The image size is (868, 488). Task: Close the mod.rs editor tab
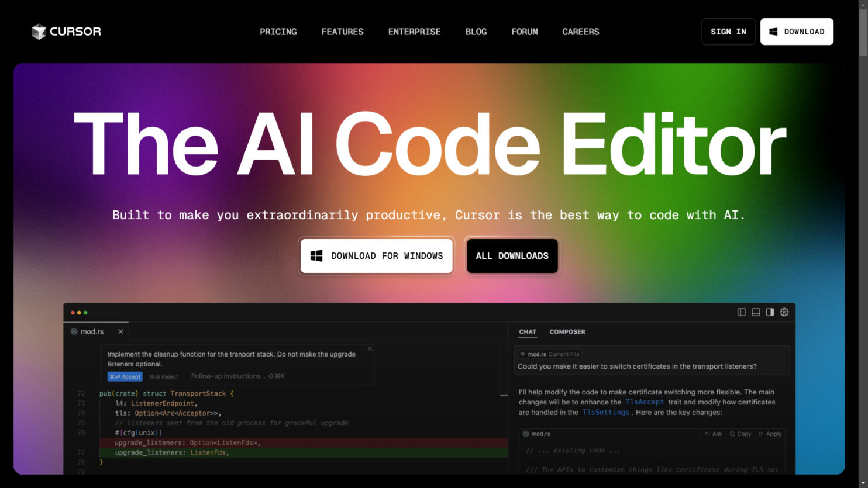pyautogui.click(x=120, y=331)
